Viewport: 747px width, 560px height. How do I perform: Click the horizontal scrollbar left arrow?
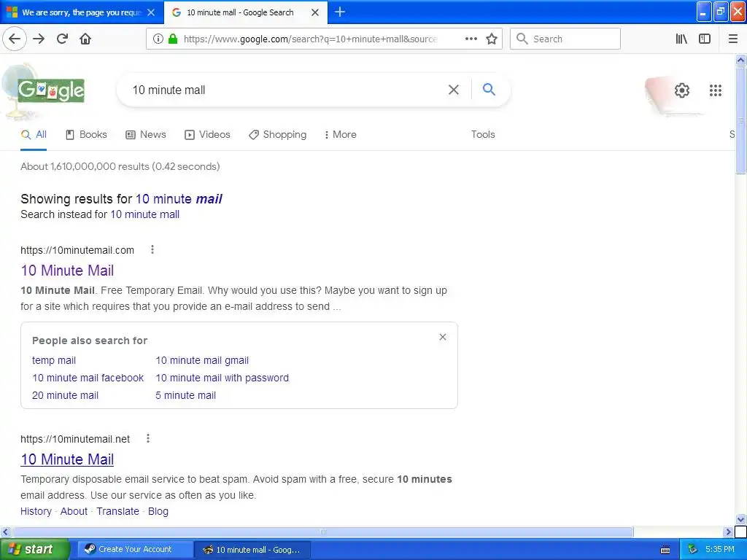click(5, 532)
